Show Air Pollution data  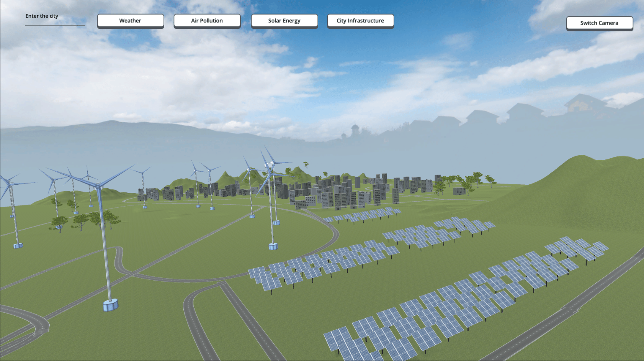click(207, 21)
